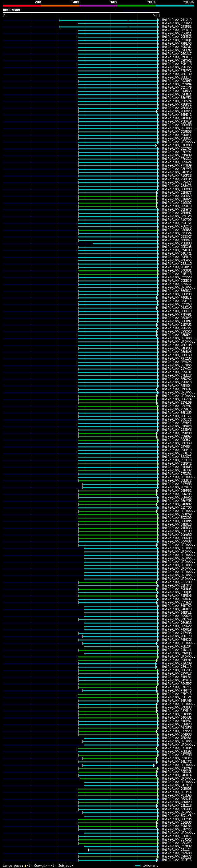The image size is (197, 868).
Task: Select hit label UniRef100_P90597
Action: (x=176, y=684)
